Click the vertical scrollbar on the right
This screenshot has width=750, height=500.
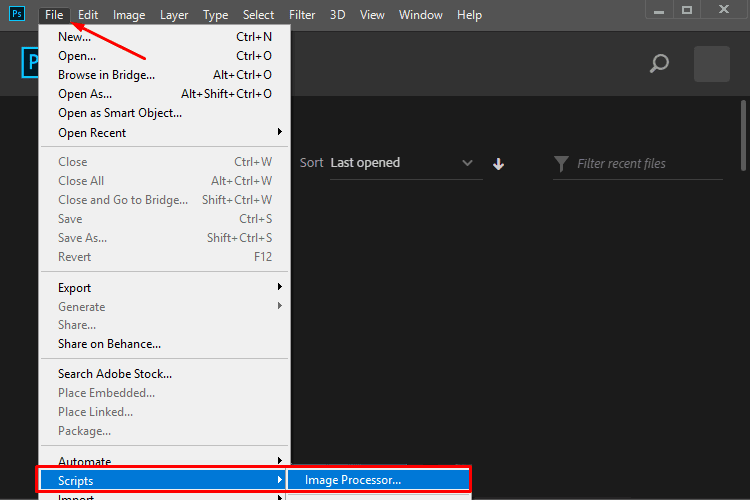(743, 135)
